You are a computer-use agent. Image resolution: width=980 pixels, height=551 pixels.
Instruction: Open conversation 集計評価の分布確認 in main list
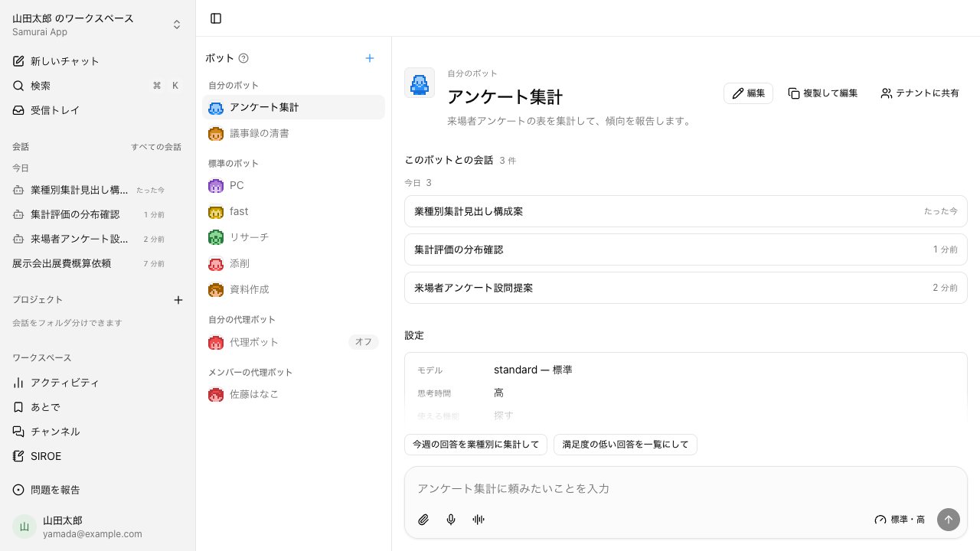[x=686, y=249]
